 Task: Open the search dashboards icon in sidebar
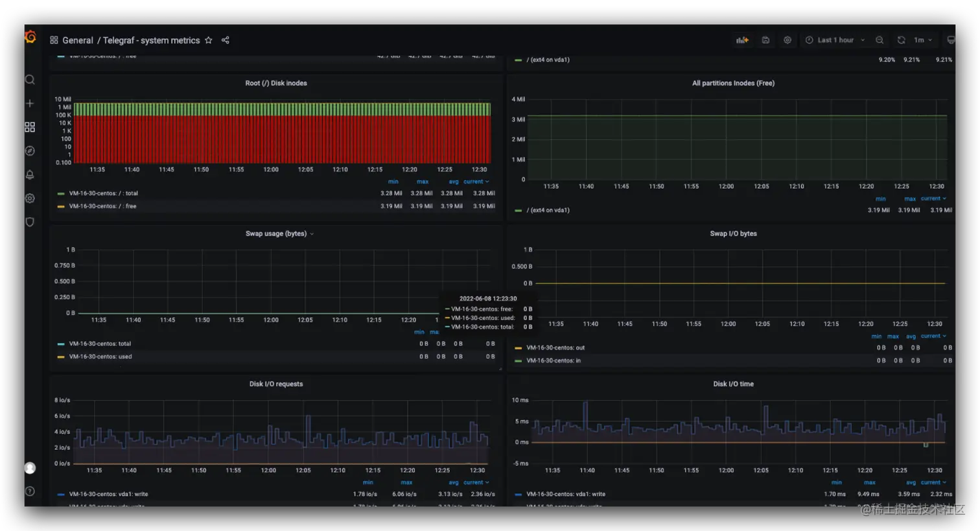(x=30, y=80)
